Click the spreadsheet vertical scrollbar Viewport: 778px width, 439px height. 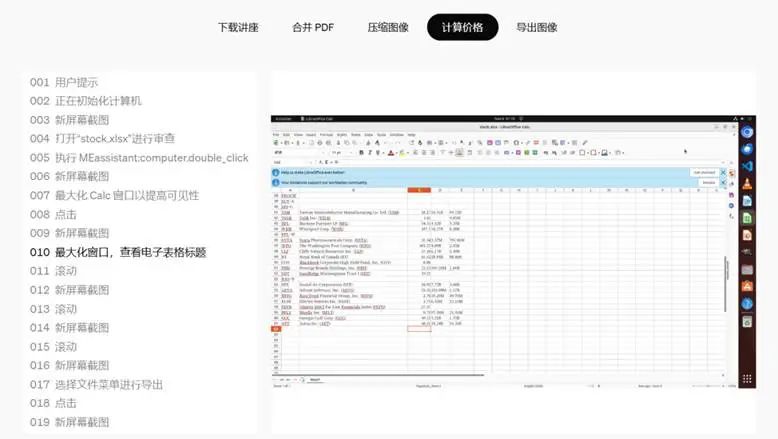tap(726, 284)
